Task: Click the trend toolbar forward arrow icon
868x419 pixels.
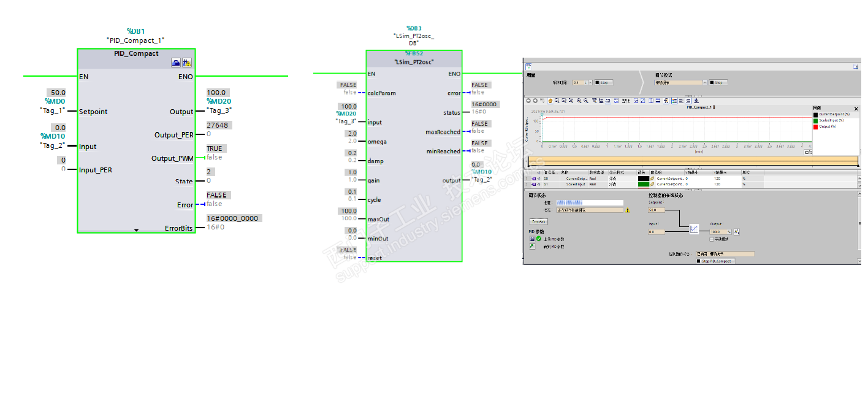Action: [535, 101]
